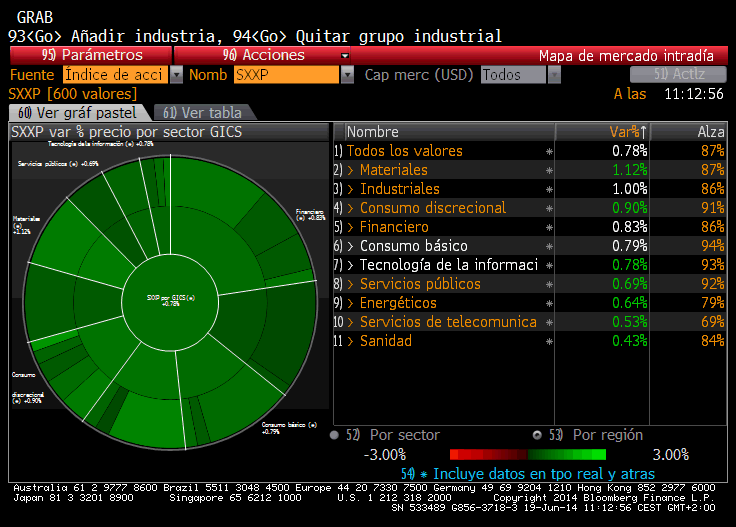Viewport: 736px width, 527px height.
Task: Click the Sanidad sector name
Action: click(x=385, y=341)
